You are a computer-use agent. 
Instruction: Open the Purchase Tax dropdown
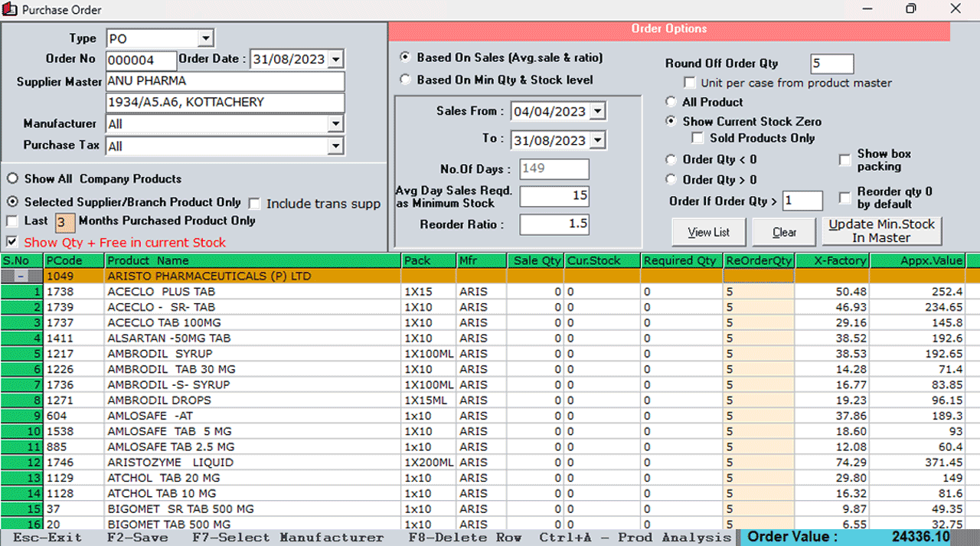point(335,145)
